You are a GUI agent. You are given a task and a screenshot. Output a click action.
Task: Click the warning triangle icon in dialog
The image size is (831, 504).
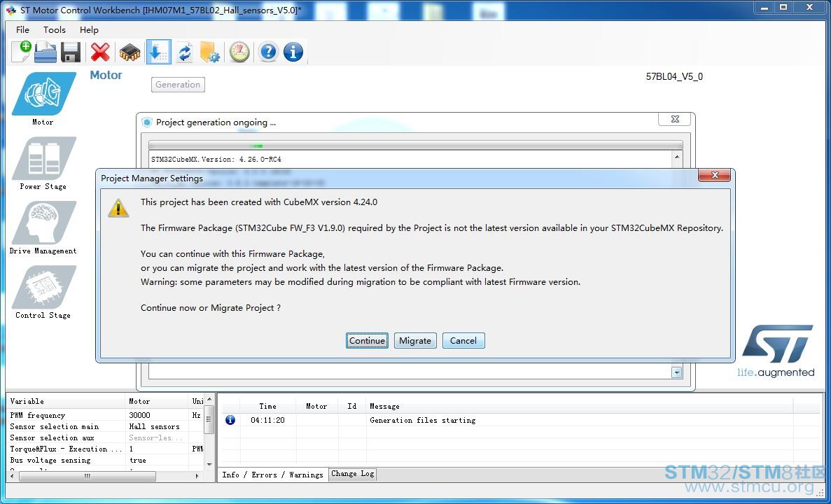coord(118,208)
